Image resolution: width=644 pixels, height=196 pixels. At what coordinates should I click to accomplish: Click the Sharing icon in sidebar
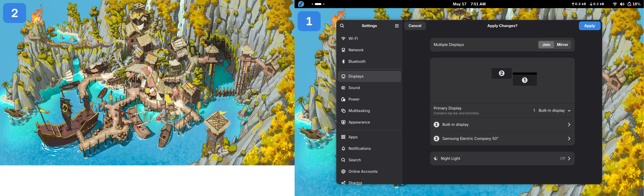(344, 183)
